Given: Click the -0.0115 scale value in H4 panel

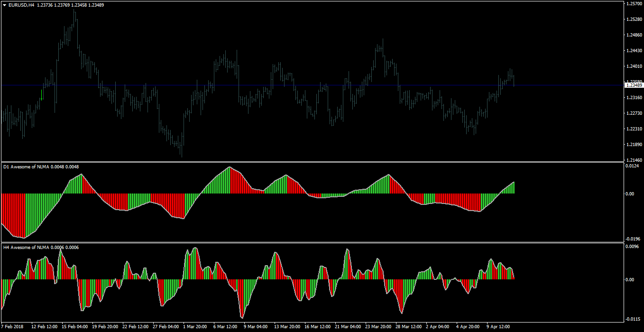Looking at the screenshot, I should (x=634, y=319).
